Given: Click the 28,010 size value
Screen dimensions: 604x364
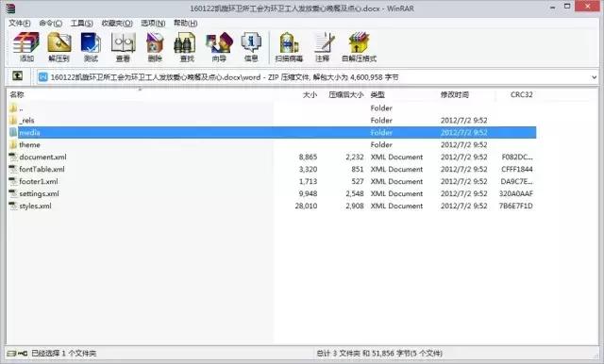Looking at the screenshot, I should click(306, 206).
